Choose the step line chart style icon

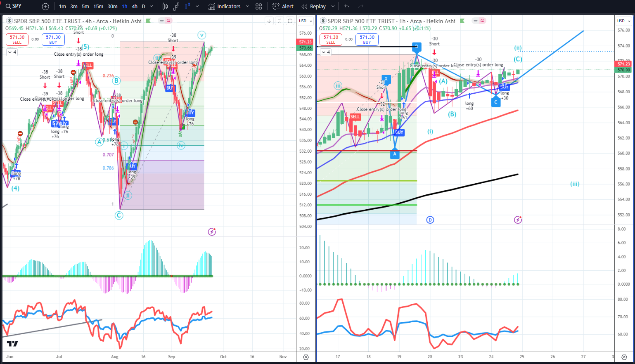pyautogui.click(x=176, y=7)
